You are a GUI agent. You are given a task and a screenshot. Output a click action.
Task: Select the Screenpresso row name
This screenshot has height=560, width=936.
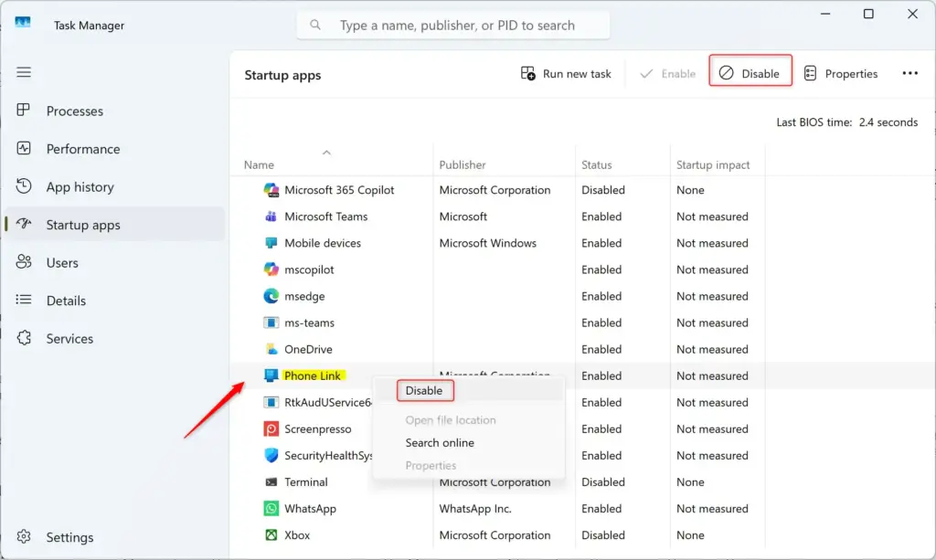point(317,428)
